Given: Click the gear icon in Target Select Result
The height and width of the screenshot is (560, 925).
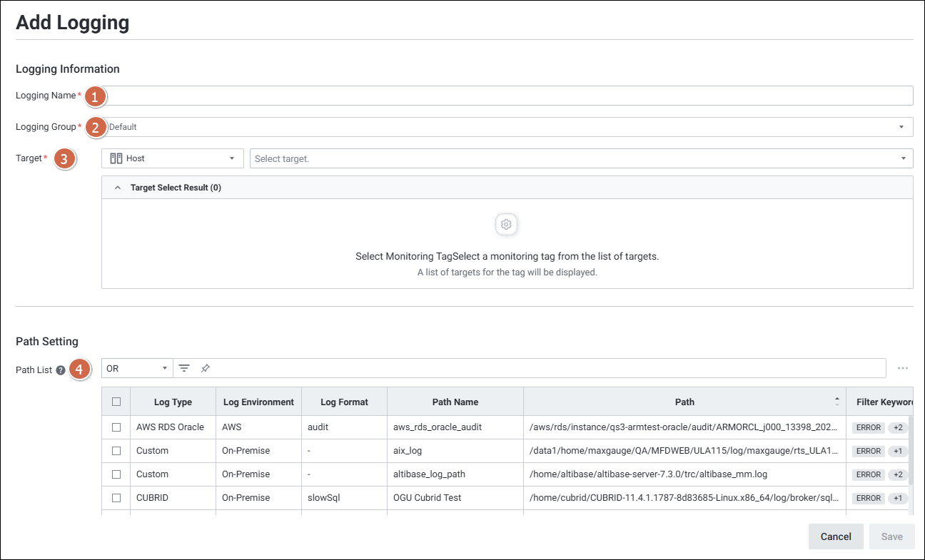Looking at the screenshot, I should coord(506,225).
